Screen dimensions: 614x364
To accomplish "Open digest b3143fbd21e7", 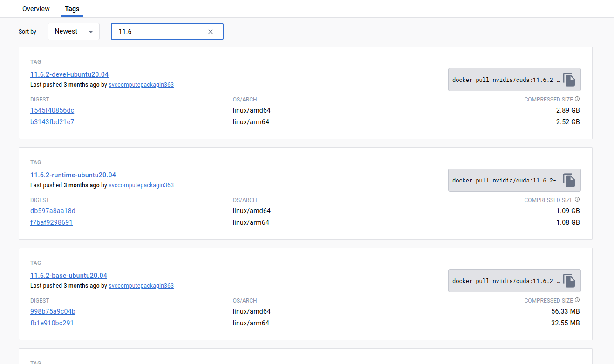I will click(x=52, y=122).
